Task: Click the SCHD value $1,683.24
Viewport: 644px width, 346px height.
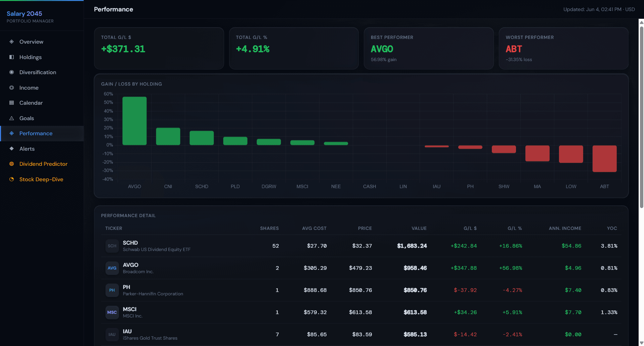Action: click(x=412, y=246)
